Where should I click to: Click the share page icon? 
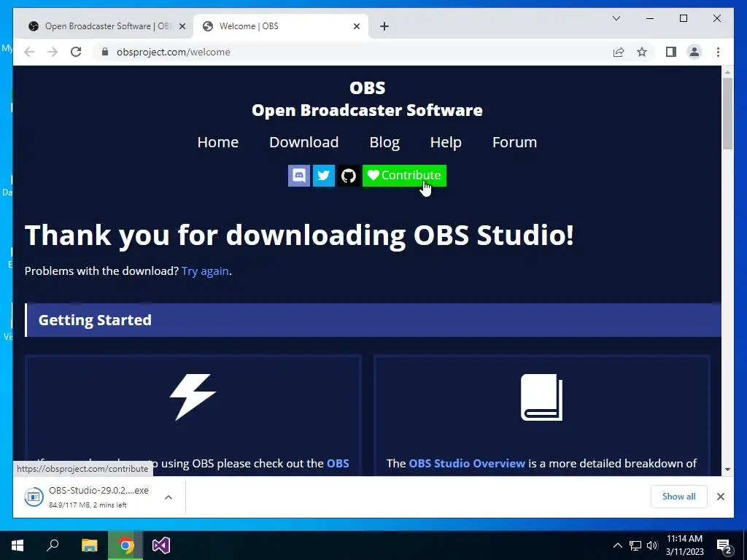619,52
